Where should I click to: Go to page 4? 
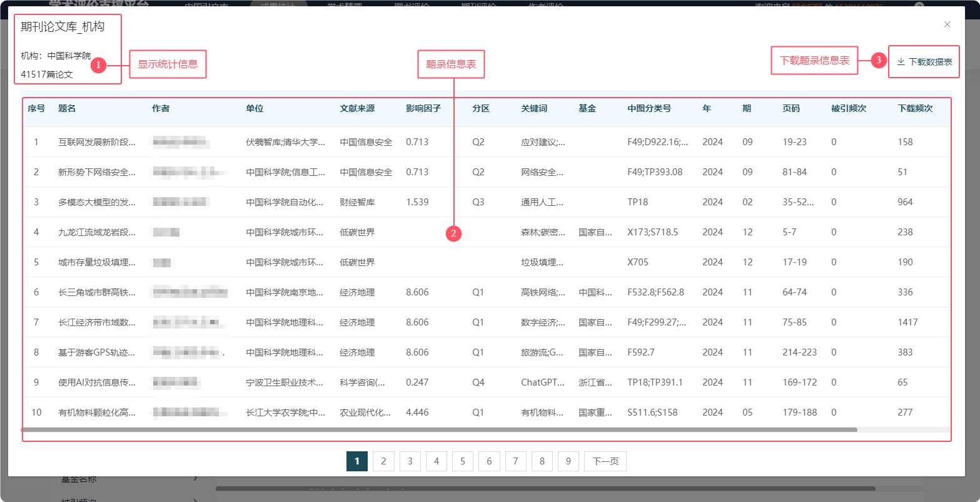coord(436,461)
